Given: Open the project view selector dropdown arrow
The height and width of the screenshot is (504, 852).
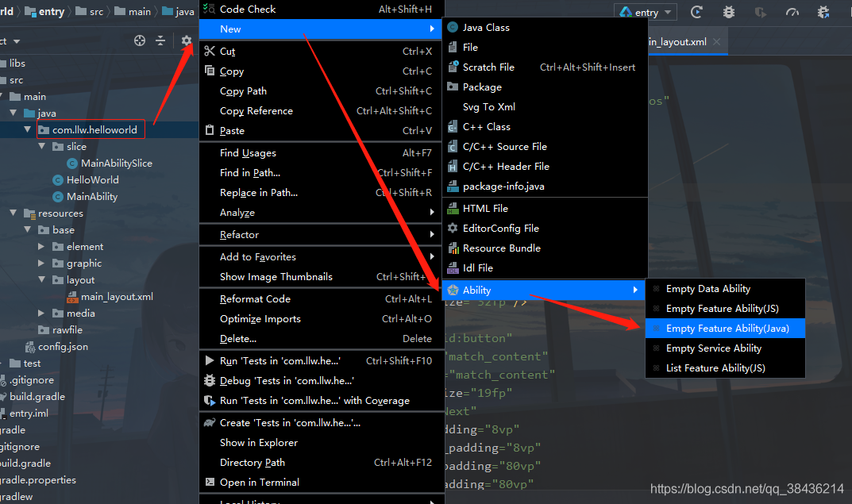Looking at the screenshot, I should coord(17,41).
